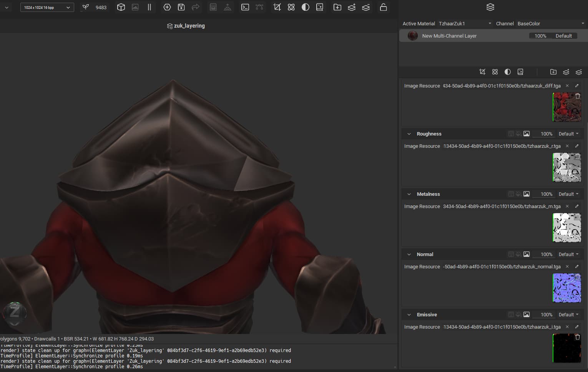The width and height of the screenshot is (588, 372).
Task: Open the Normal blend mode Default dropdown
Action: pyautogui.click(x=568, y=255)
